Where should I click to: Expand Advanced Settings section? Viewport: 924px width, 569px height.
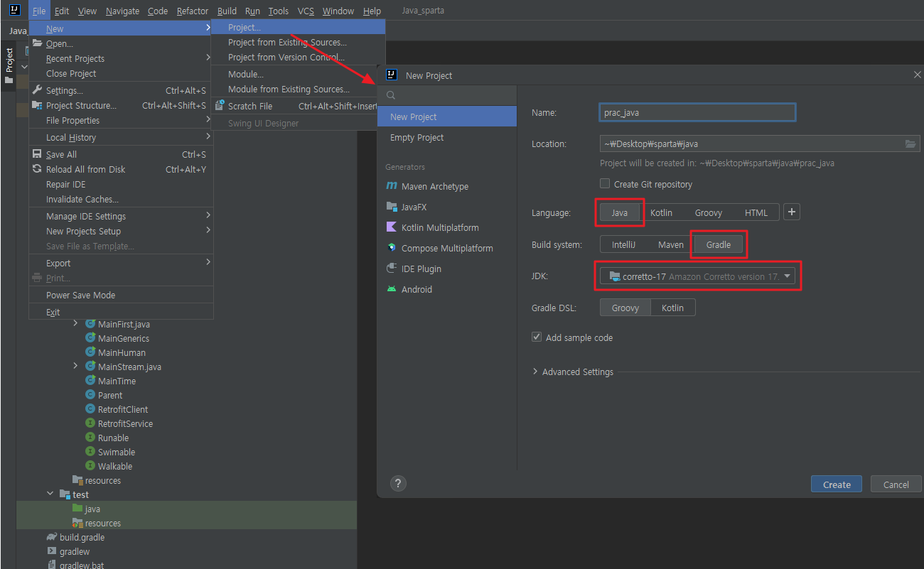point(535,372)
